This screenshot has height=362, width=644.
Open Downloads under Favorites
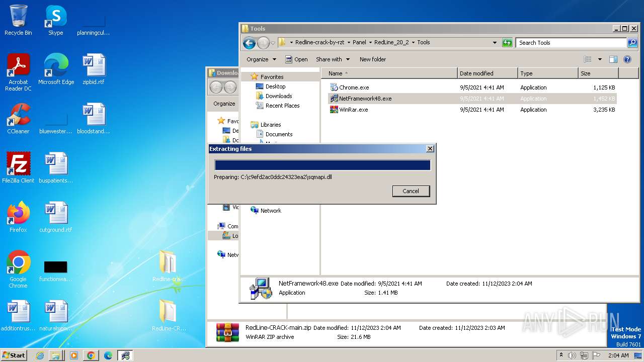[279, 96]
